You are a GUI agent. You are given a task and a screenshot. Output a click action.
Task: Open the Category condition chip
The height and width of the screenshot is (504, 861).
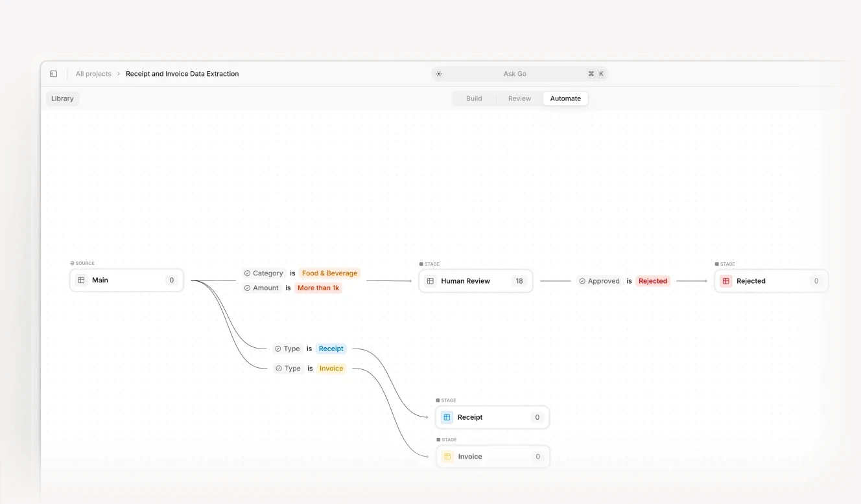264,273
